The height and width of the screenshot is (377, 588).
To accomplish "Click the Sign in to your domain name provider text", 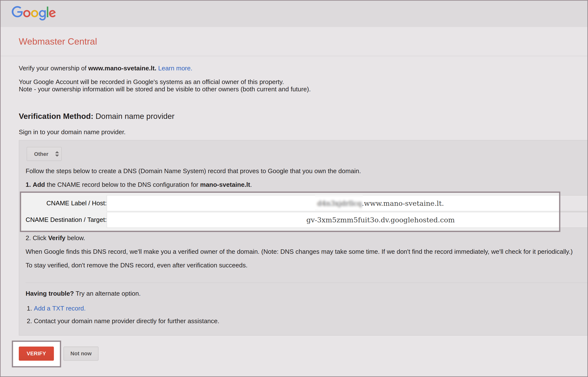I will coord(72,132).
